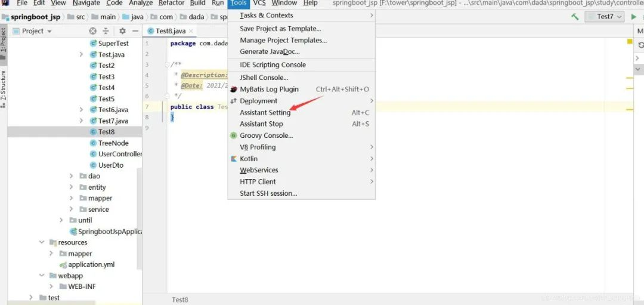The image size is (644, 305).
Task: Open the Navigate menu
Action: (86, 4)
